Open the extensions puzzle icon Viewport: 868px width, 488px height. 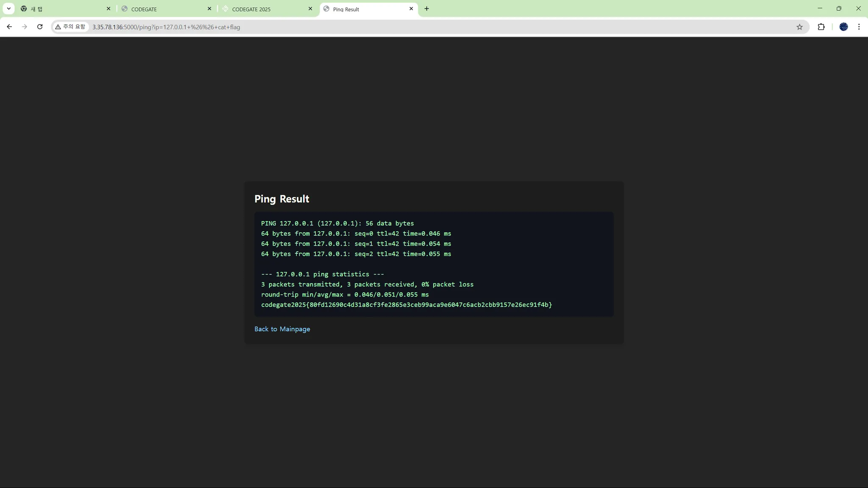[x=821, y=27]
